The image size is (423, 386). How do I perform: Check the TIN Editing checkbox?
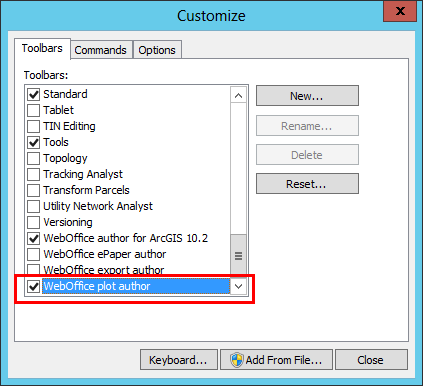pos(33,126)
